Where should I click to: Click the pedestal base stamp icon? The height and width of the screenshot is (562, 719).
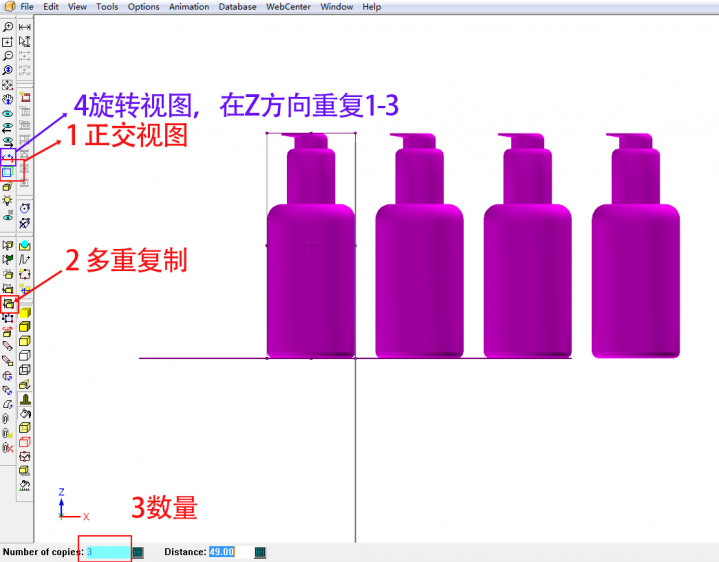click(25, 399)
